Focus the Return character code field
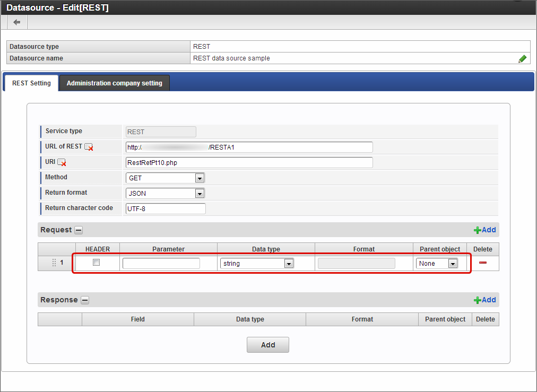The height and width of the screenshot is (392, 537). [166, 208]
